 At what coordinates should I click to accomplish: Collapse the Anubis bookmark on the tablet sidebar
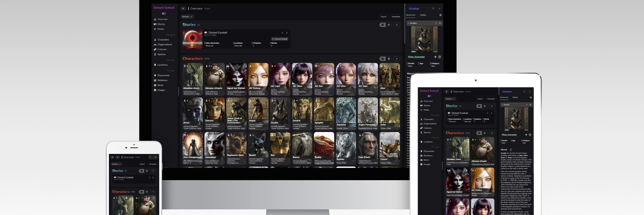502,105
